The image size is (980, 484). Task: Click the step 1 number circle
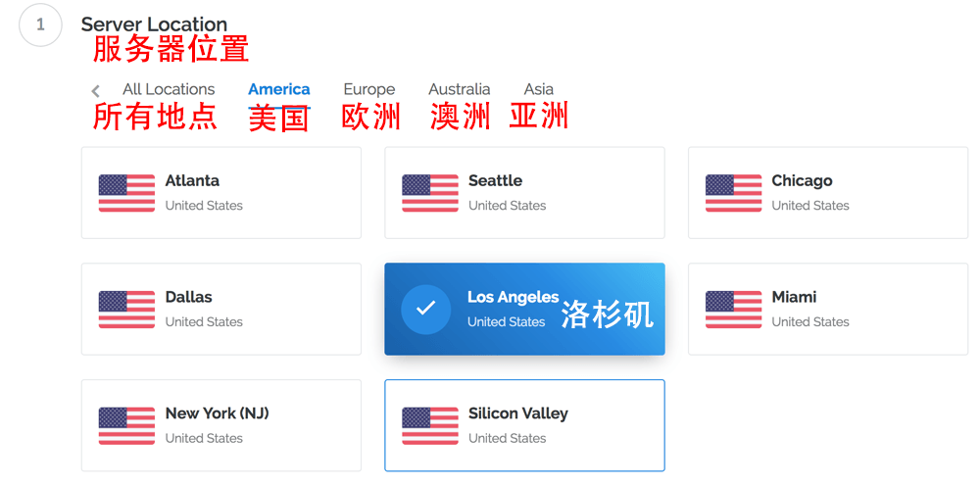click(x=40, y=25)
